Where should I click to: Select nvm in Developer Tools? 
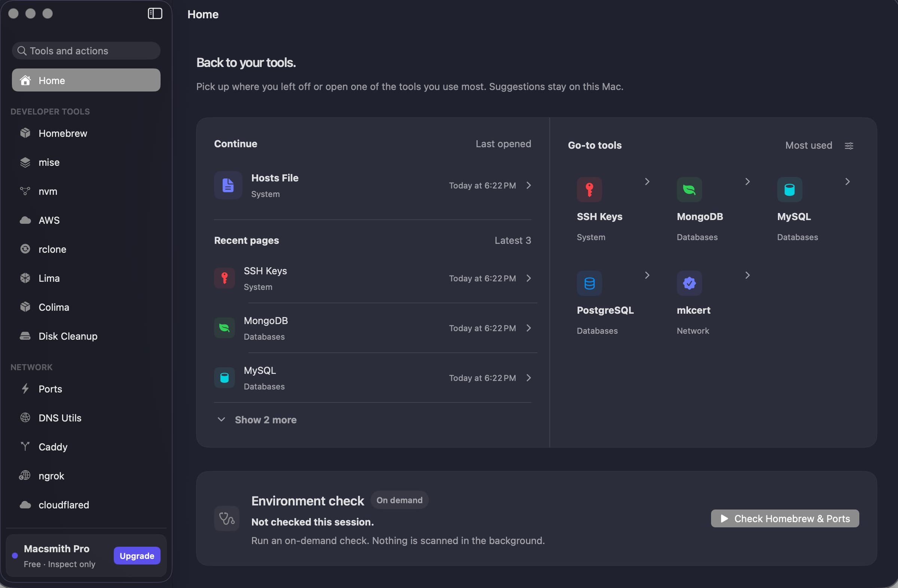click(x=86, y=191)
